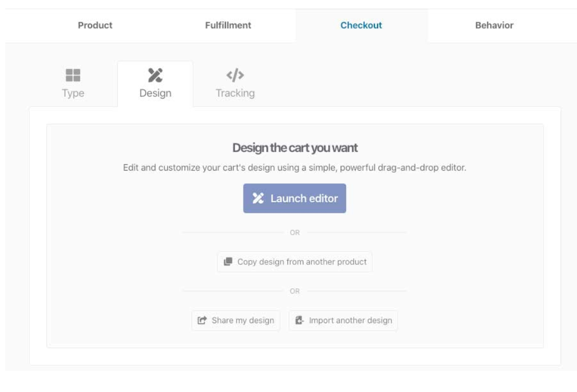Click the Design pencil-ruler icon
The width and height of the screenshot is (577, 392).
[155, 75]
